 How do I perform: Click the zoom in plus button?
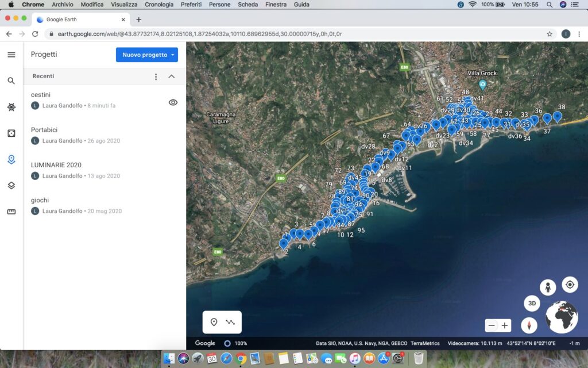pos(505,325)
